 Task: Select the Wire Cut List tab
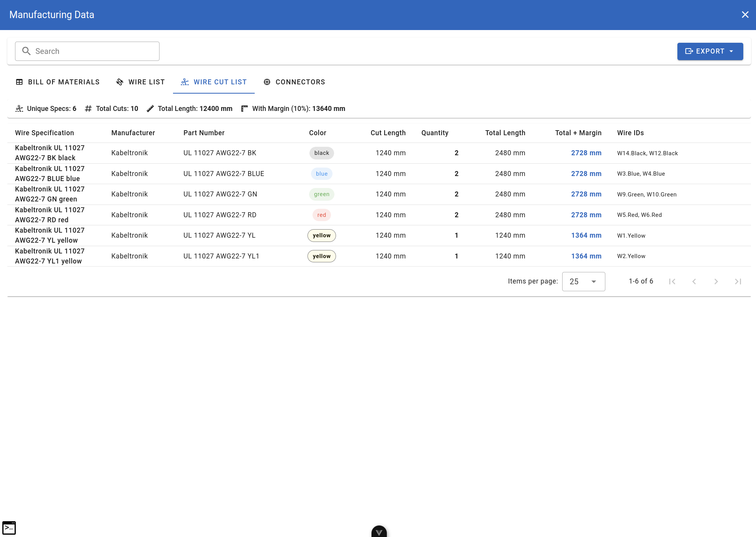tap(214, 82)
